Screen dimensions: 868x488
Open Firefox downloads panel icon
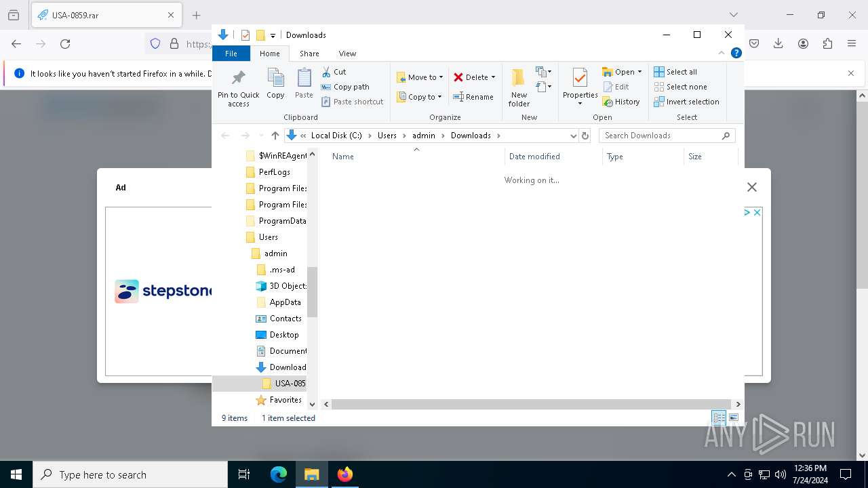[x=778, y=43]
